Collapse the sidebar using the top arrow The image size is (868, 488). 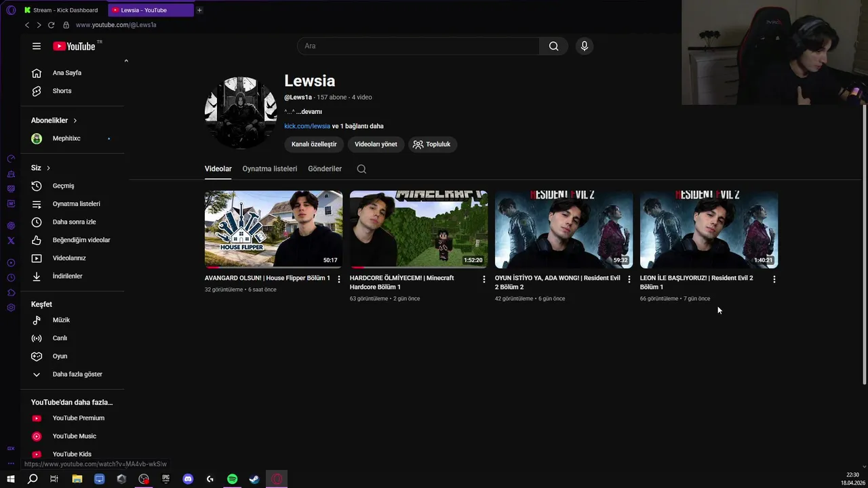pos(126,61)
